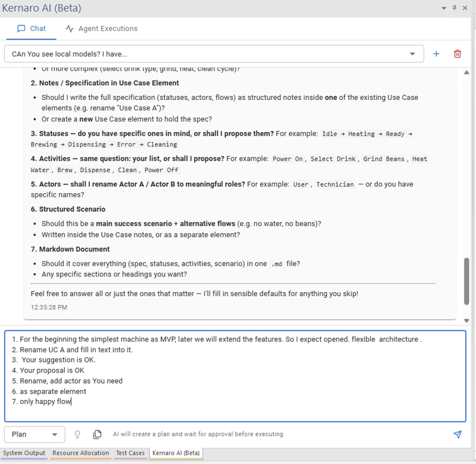Viewport: 476px width, 464px height.
Task: Click the chat vertical scrollbar thumb
Action: coord(467,281)
